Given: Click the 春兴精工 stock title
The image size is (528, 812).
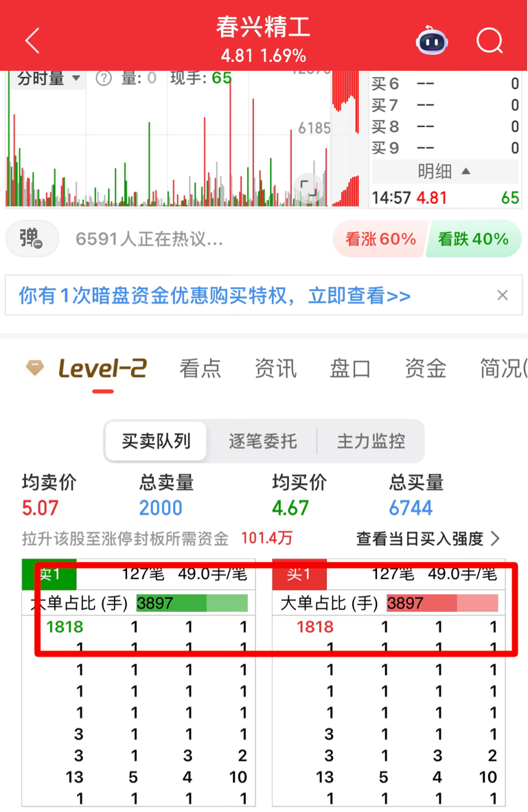Looking at the screenshot, I should [x=263, y=27].
